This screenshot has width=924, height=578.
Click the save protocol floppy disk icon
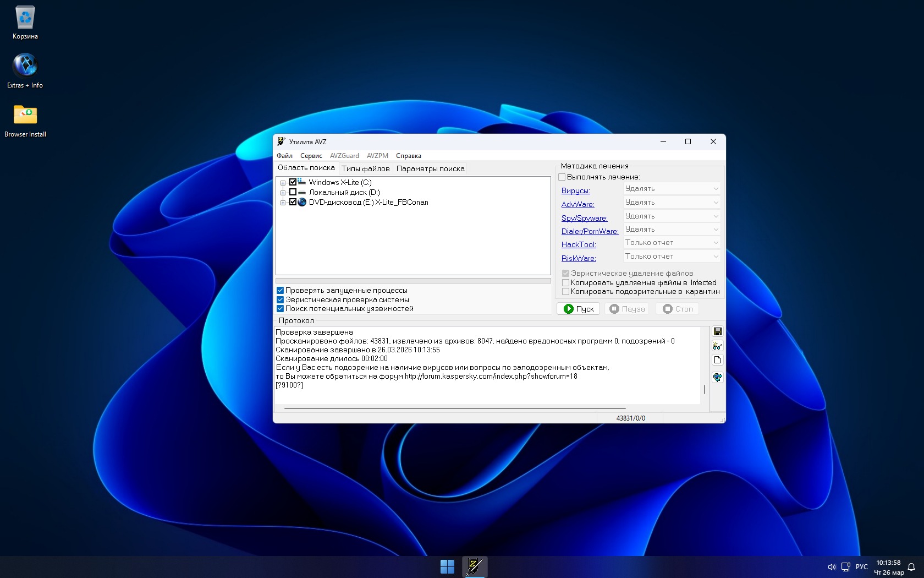pos(717,331)
